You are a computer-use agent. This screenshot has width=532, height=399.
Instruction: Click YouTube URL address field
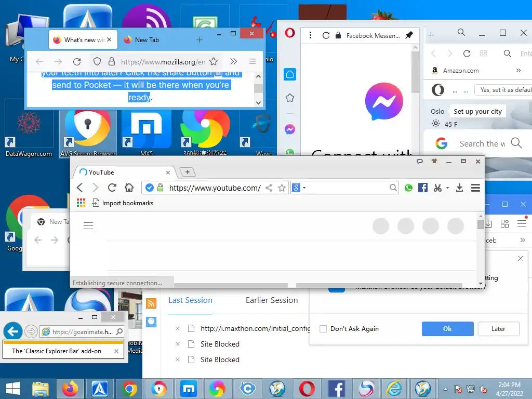pyautogui.click(x=215, y=188)
